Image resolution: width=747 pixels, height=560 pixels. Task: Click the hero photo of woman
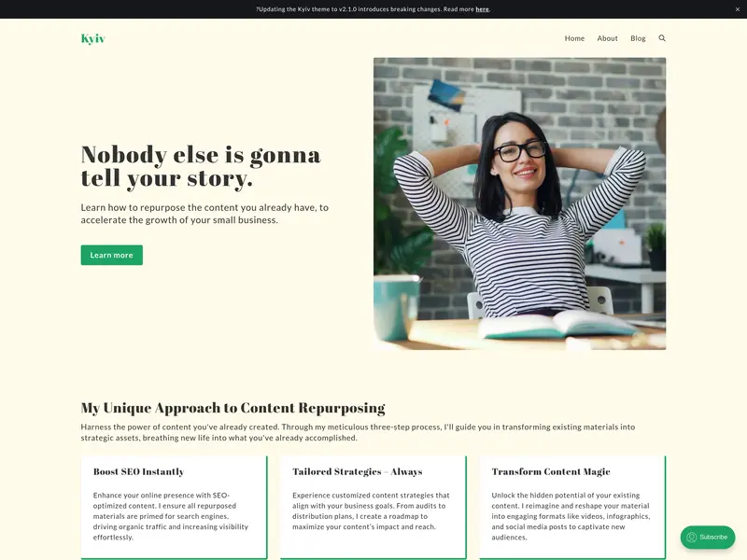(x=520, y=203)
